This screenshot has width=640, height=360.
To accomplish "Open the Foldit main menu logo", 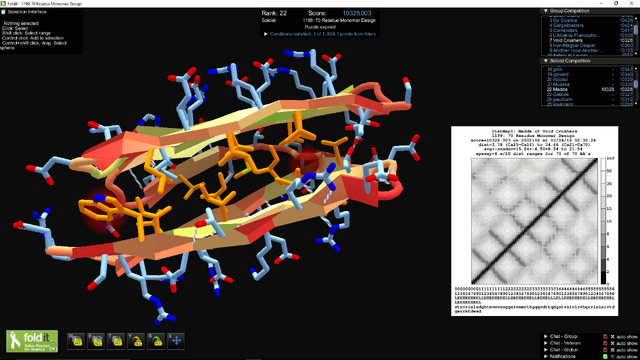I will (32, 341).
